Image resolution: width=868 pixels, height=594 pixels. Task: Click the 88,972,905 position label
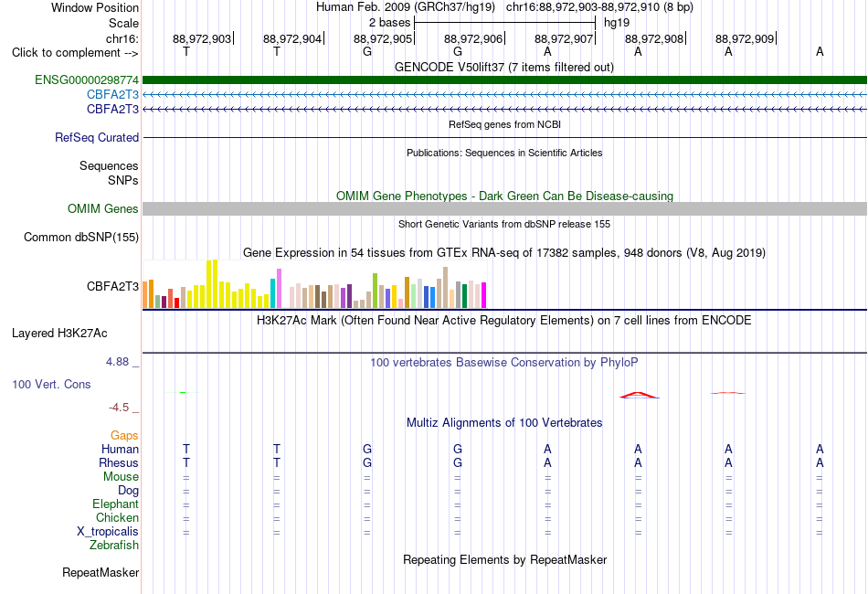[383, 38]
